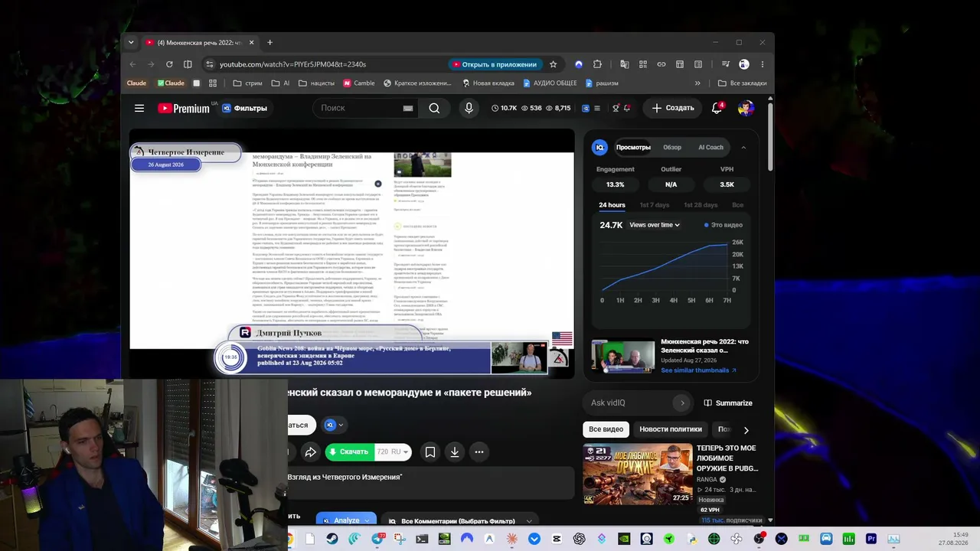This screenshot has height=551, width=980.
Task: Open the ТЕПЕРЬ ЭТО МОЕ ЛЮБИМОЕ ОРУЖИЕ video thumbnail
Action: point(638,474)
